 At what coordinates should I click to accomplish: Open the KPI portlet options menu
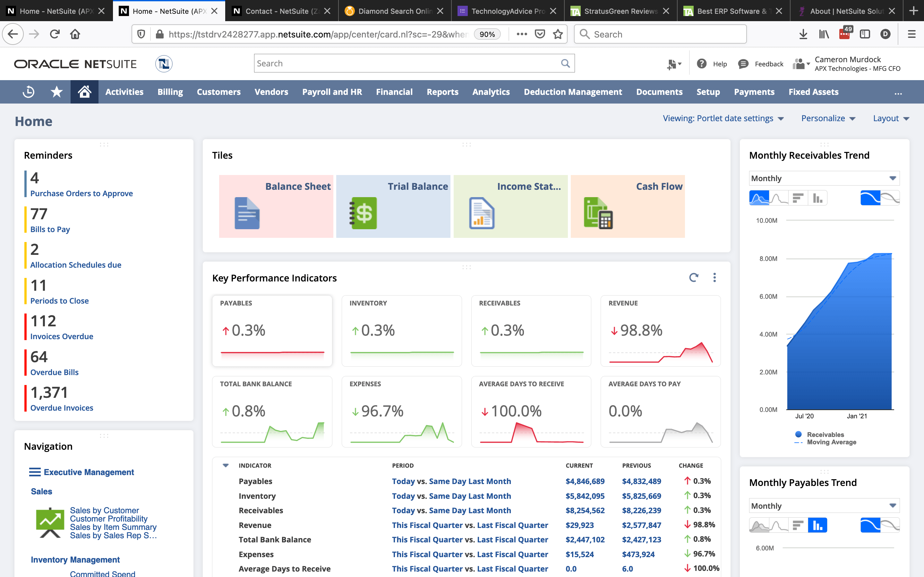tap(714, 278)
